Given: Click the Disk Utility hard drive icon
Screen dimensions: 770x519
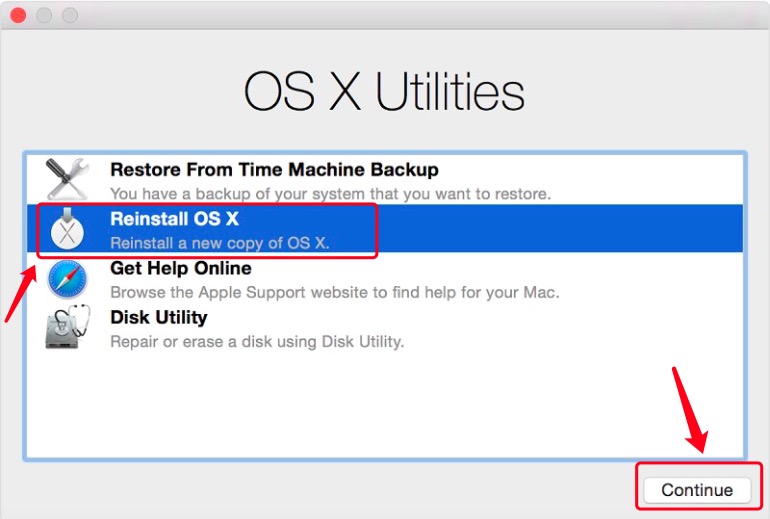Looking at the screenshot, I should point(68,329).
